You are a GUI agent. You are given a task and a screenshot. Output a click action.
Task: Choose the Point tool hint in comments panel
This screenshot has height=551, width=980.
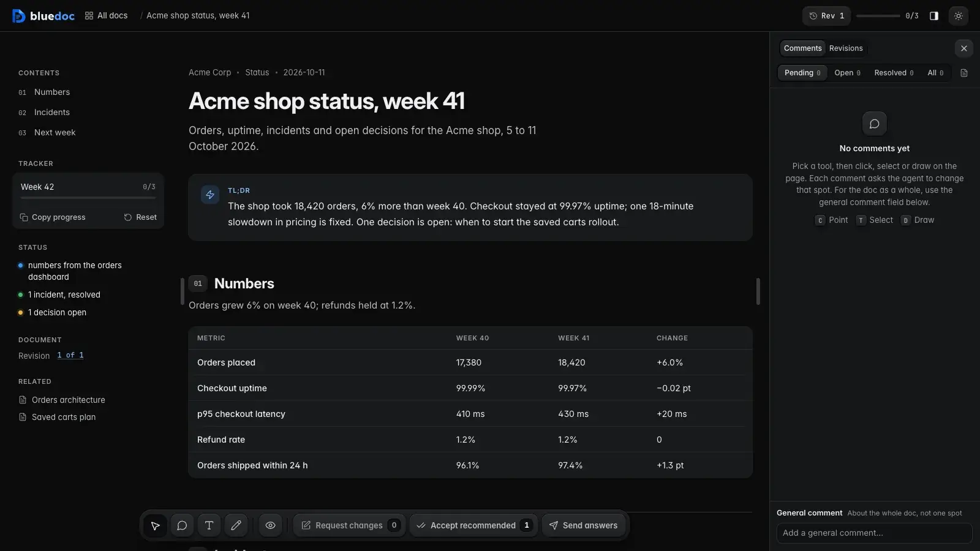tap(831, 220)
